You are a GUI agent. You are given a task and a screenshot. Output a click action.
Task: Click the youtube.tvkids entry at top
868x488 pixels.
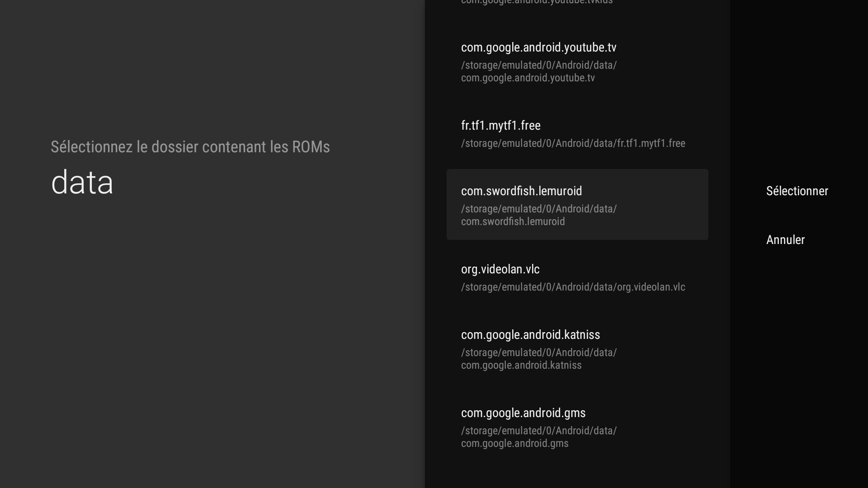[x=537, y=2]
